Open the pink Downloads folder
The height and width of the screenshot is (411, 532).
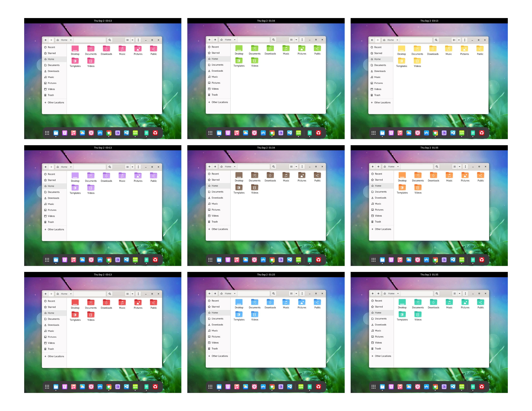(106, 49)
